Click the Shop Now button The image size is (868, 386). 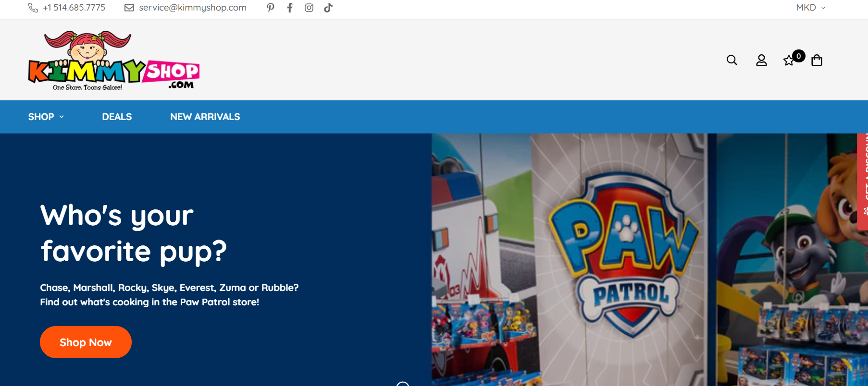point(86,342)
